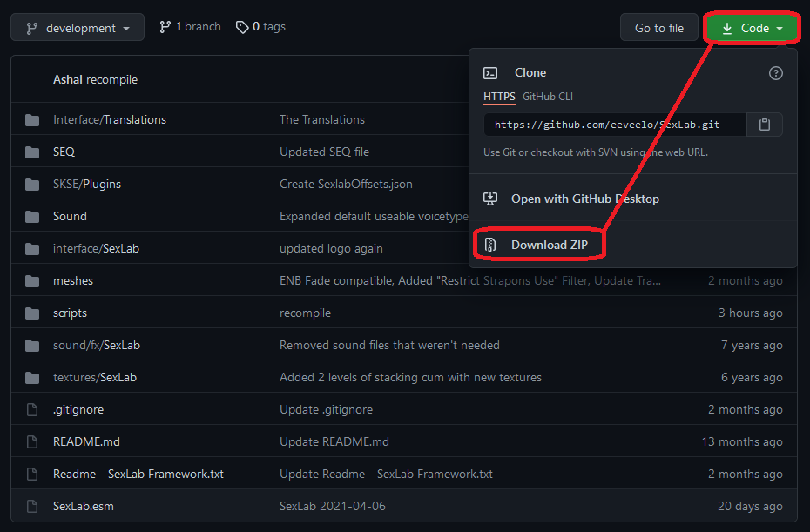Click the 3 hours ago timestamp

point(750,313)
